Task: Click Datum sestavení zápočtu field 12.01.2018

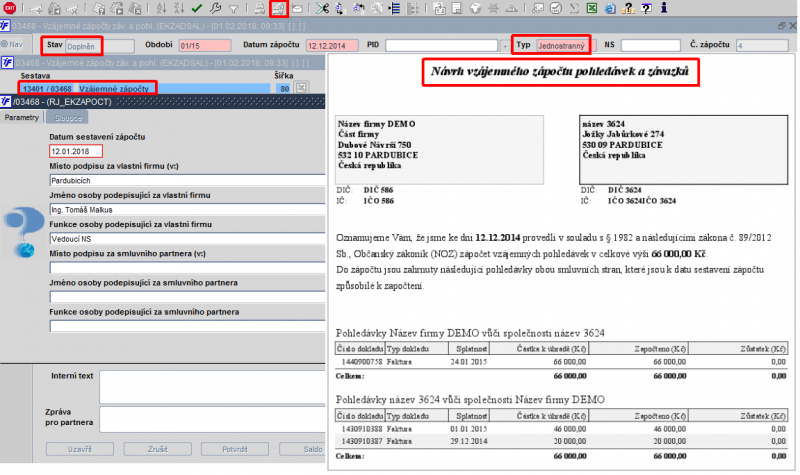Action: [76, 152]
